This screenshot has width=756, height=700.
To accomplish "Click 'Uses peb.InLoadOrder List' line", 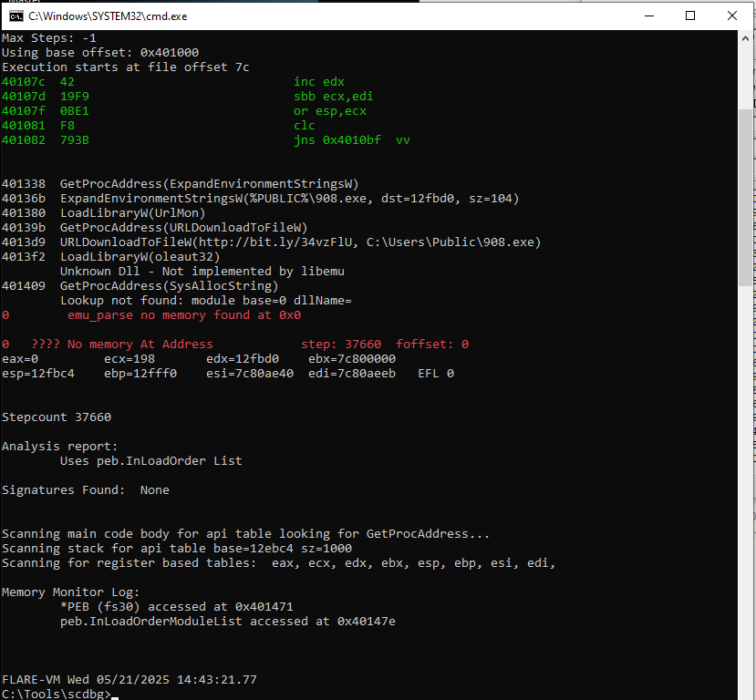I will (x=150, y=460).
